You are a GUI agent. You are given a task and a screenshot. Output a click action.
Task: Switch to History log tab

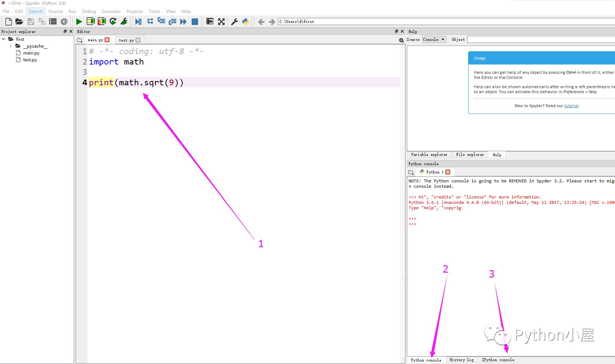point(462,360)
